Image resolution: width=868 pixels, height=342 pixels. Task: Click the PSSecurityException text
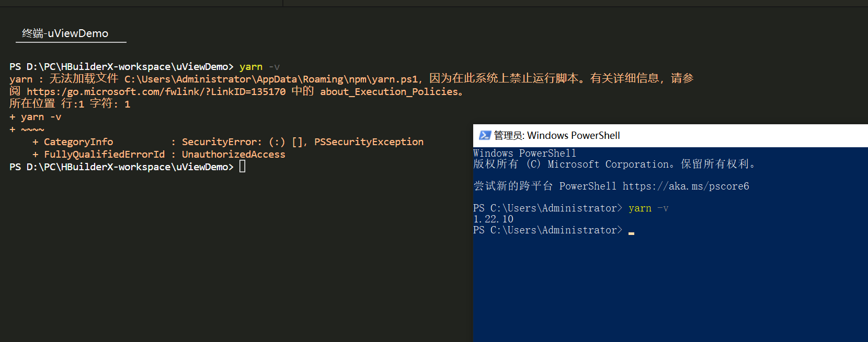click(x=369, y=142)
